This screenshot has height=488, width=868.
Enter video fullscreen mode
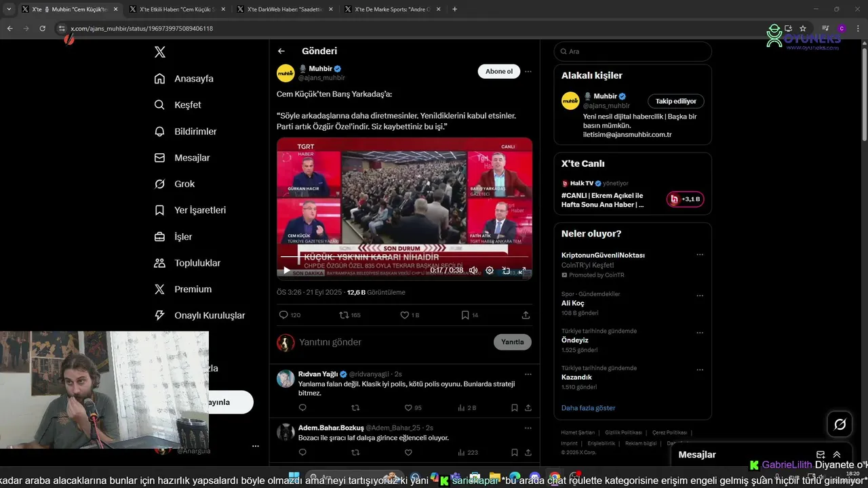522,270
